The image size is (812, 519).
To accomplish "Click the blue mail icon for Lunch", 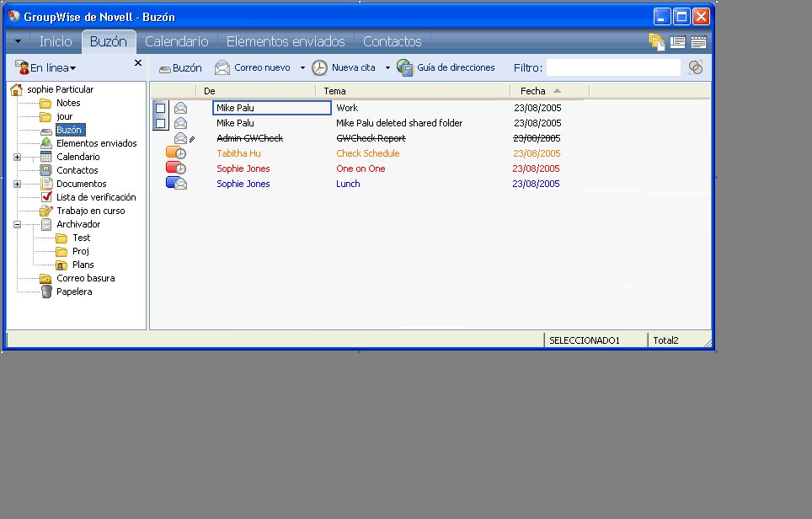I will (x=177, y=183).
